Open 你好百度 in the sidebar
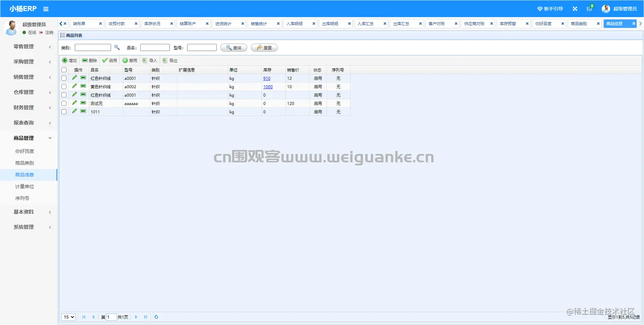The image size is (644, 325). click(x=25, y=151)
